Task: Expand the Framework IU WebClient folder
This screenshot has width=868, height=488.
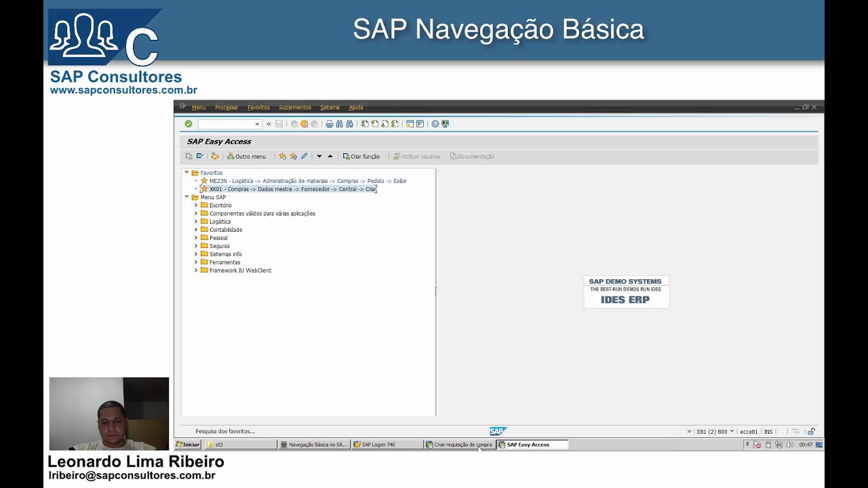Action: click(196, 270)
